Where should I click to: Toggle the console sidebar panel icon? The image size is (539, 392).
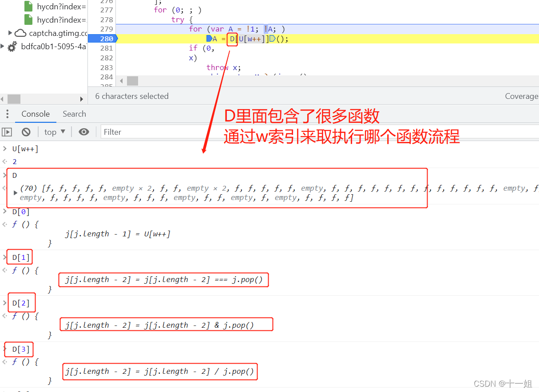7,132
